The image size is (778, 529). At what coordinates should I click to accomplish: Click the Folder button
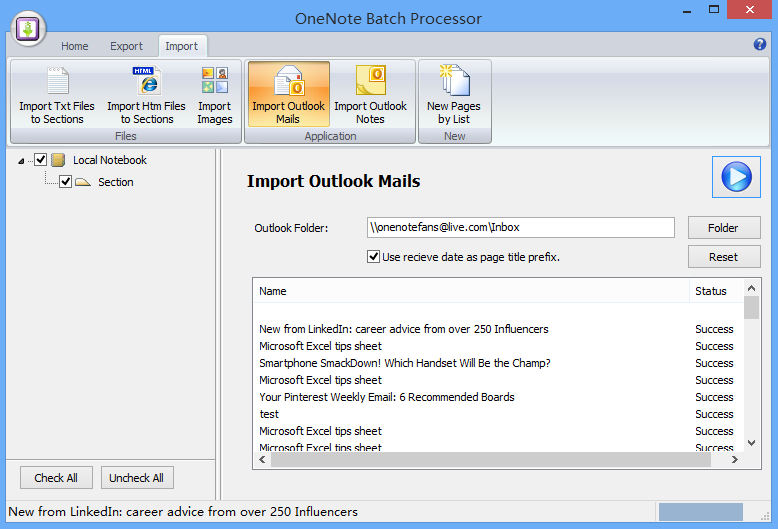click(723, 228)
